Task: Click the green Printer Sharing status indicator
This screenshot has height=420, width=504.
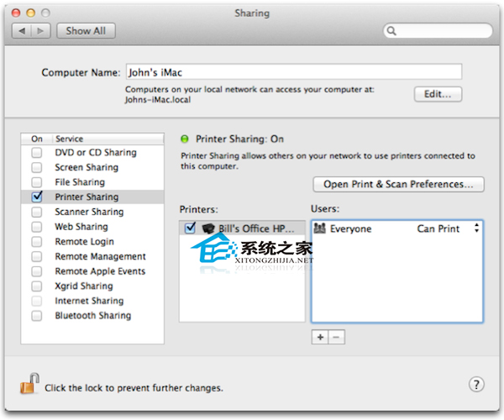Action: [x=185, y=139]
